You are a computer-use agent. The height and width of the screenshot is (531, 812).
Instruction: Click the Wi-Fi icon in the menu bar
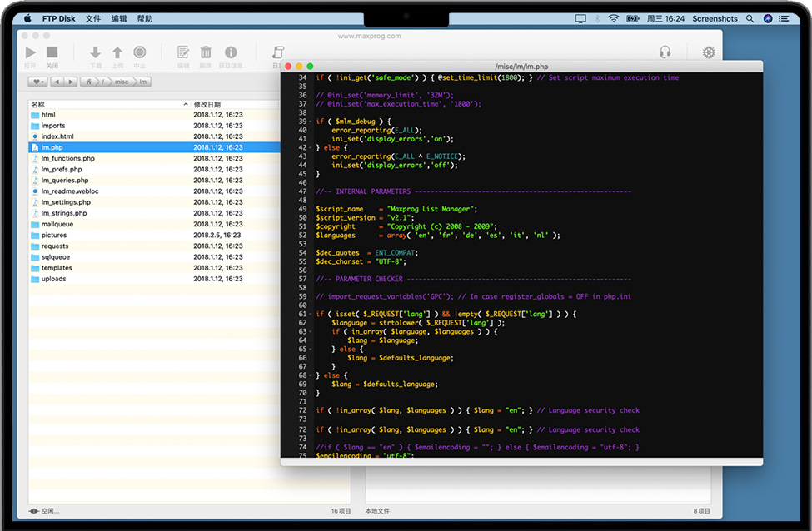pos(613,18)
